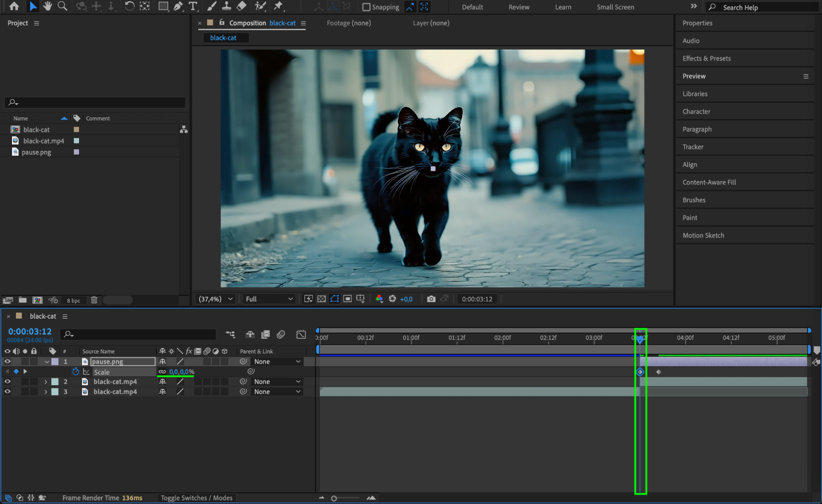Select the Type tool

(193, 6)
